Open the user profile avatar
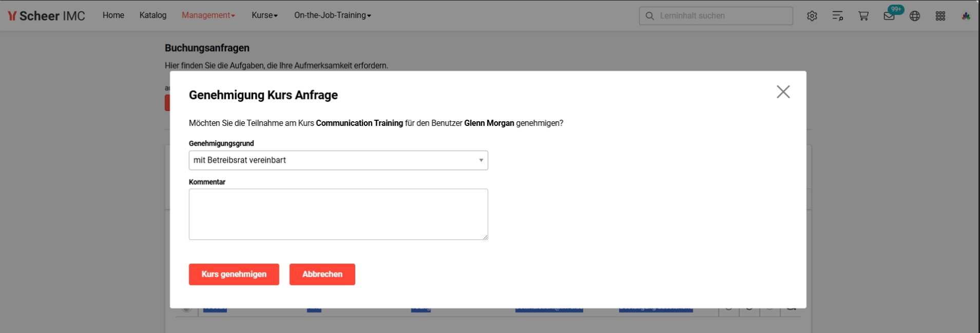This screenshot has height=333, width=980. coord(966,16)
